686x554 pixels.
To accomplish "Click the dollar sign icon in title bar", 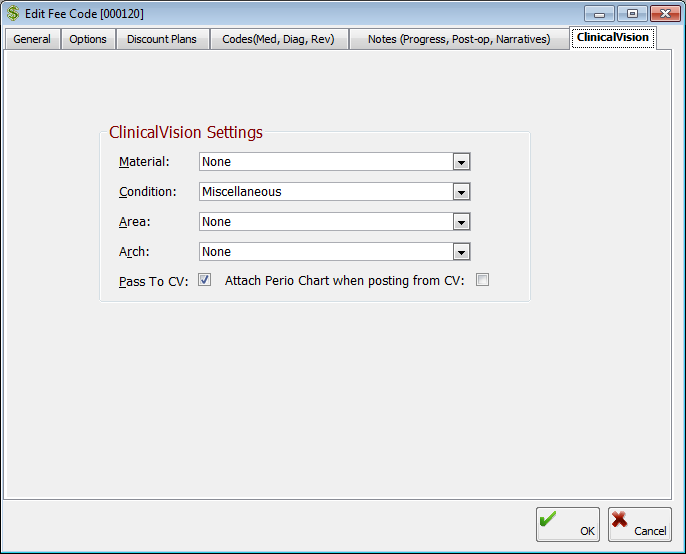I will pyautogui.click(x=14, y=13).
